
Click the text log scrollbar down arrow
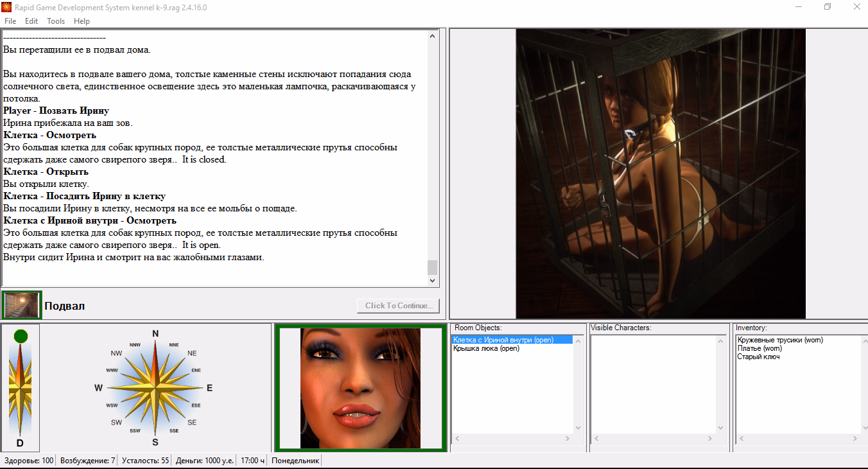pos(432,280)
